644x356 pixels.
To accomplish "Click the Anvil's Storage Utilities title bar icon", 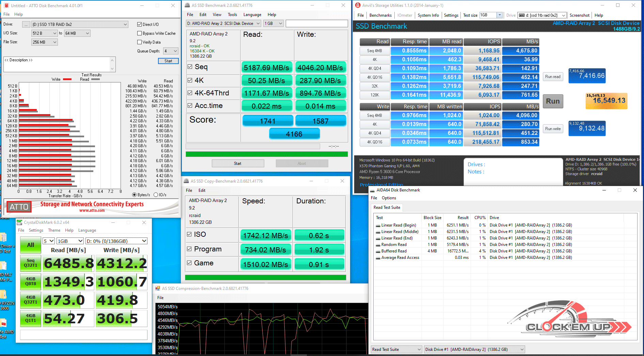I will 358,5.
